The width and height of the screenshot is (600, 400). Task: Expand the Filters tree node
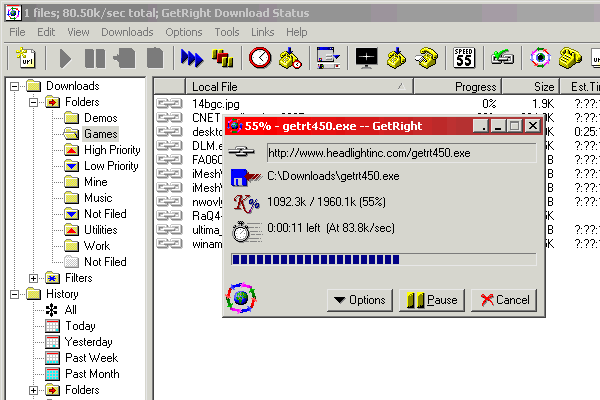click(x=33, y=278)
